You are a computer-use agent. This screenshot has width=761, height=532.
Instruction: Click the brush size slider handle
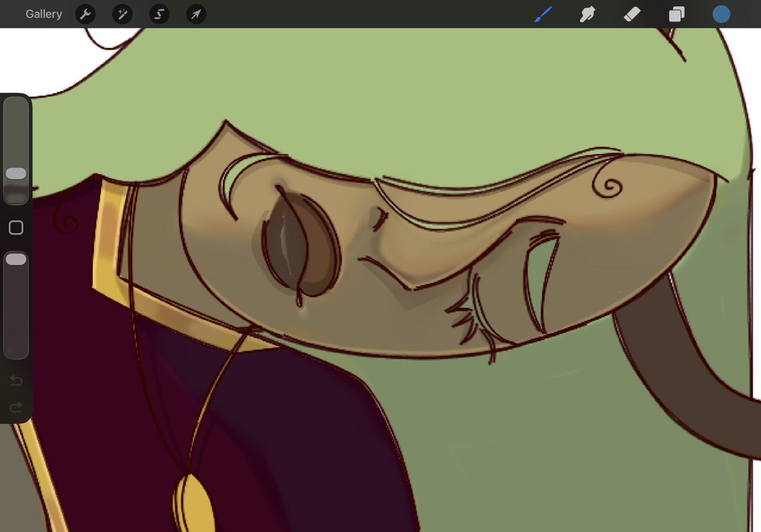pyautogui.click(x=16, y=174)
